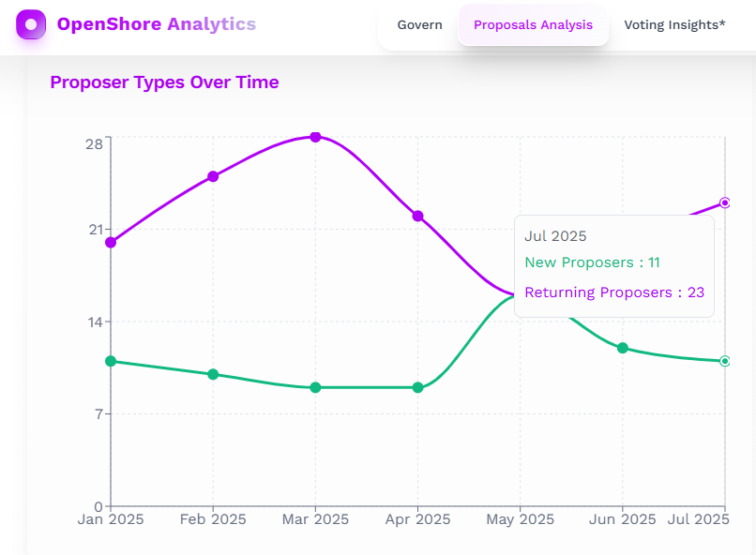Click the highlighted Returning Proposers Jul 2025 point

click(724, 202)
